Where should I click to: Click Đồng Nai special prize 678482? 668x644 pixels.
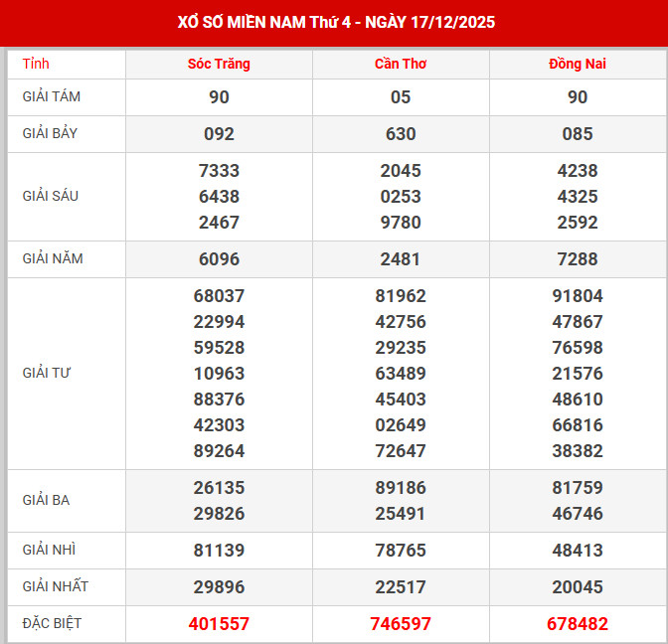(578, 624)
